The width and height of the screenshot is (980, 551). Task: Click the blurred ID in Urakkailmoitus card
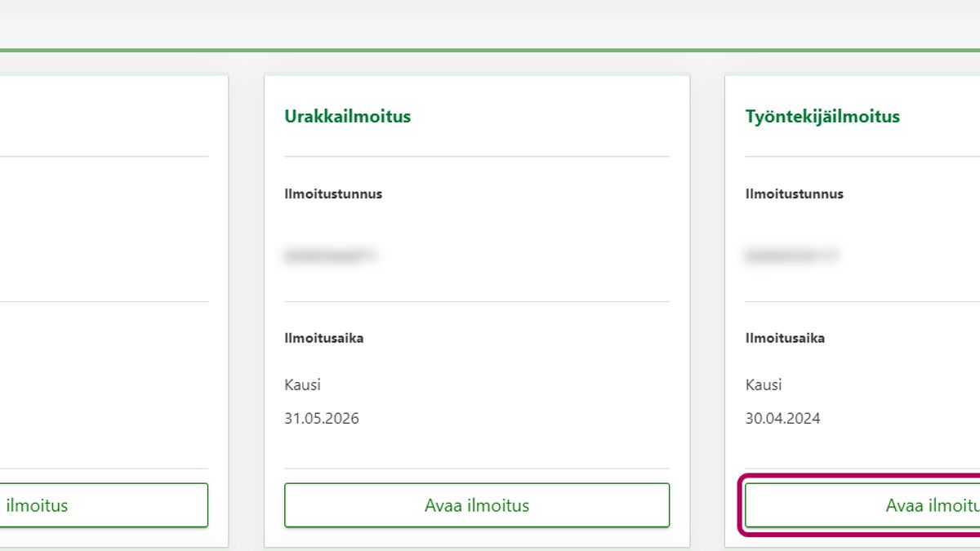pos(330,256)
